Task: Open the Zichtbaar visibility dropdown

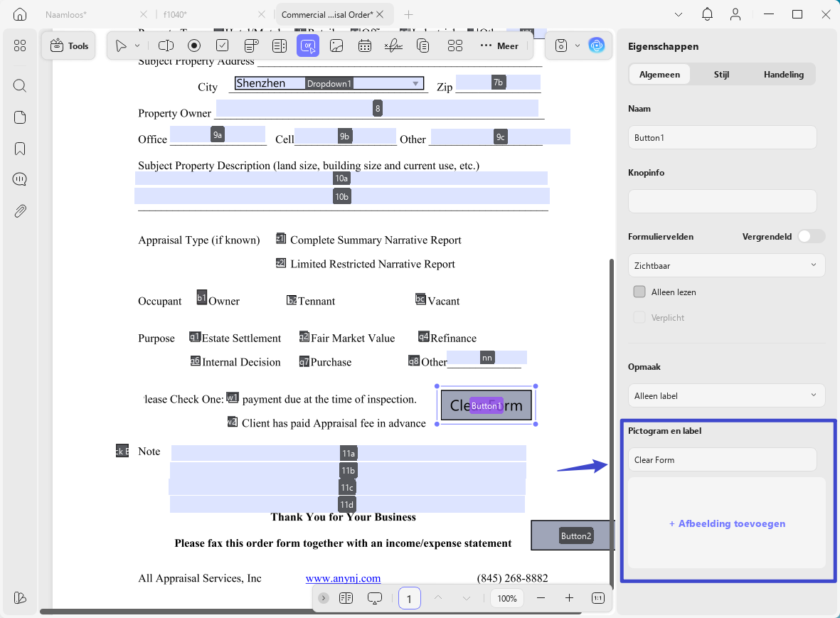Action: tap(726, 266)
